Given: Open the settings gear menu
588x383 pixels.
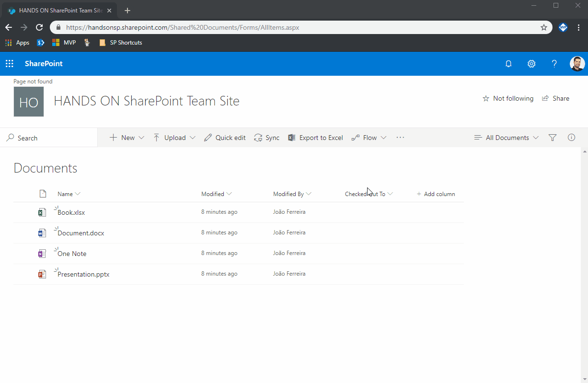Looking at the screenshot, I should click(x=531, y=64).
